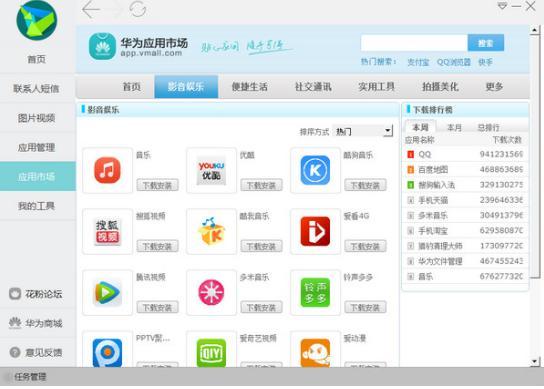Viewport: 544px width, 389px height.
Task: Show 本月 monthly download ranking
Action: point(454,128)
